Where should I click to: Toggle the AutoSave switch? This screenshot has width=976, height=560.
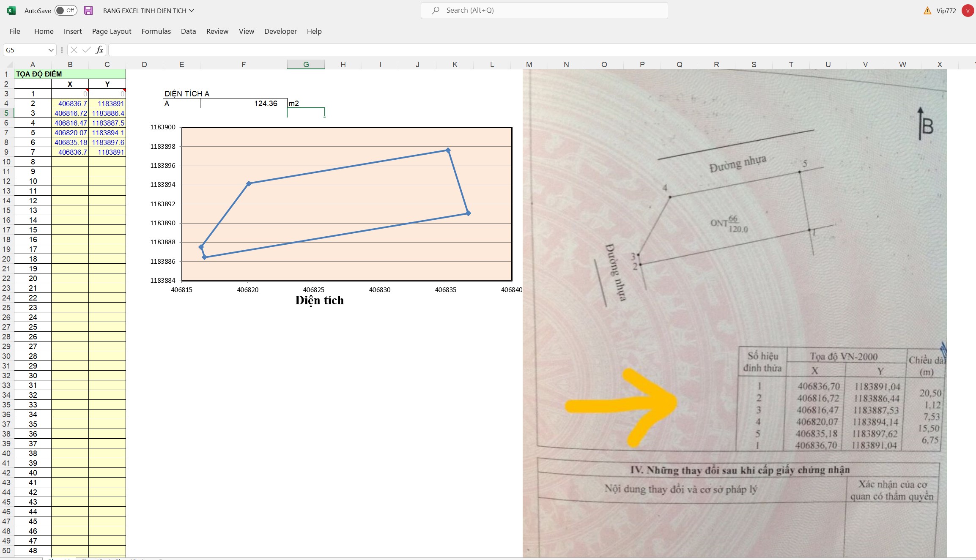tap(66, 11)
